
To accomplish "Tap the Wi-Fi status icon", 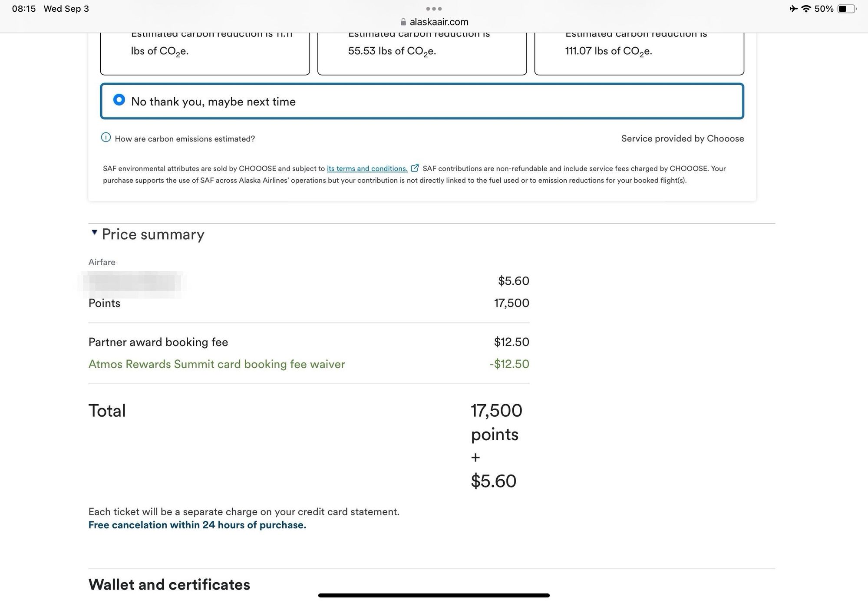I will (806, 9).
